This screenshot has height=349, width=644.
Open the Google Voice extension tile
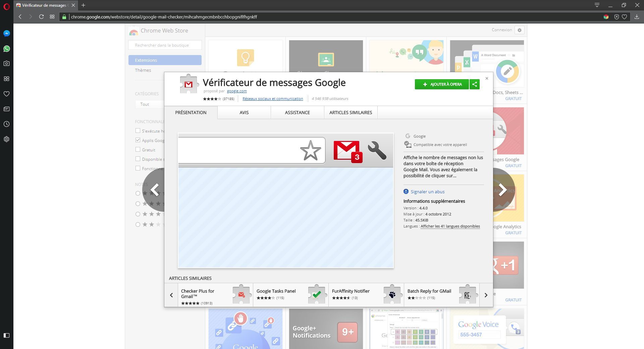tap(487, 329)
